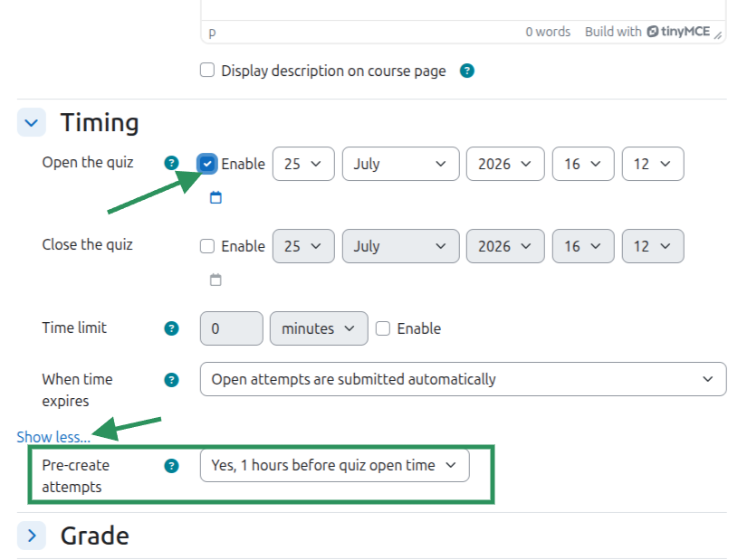Open the month dropdown for Open the quiz
The image size is (747, 560).
coord(400,164)
